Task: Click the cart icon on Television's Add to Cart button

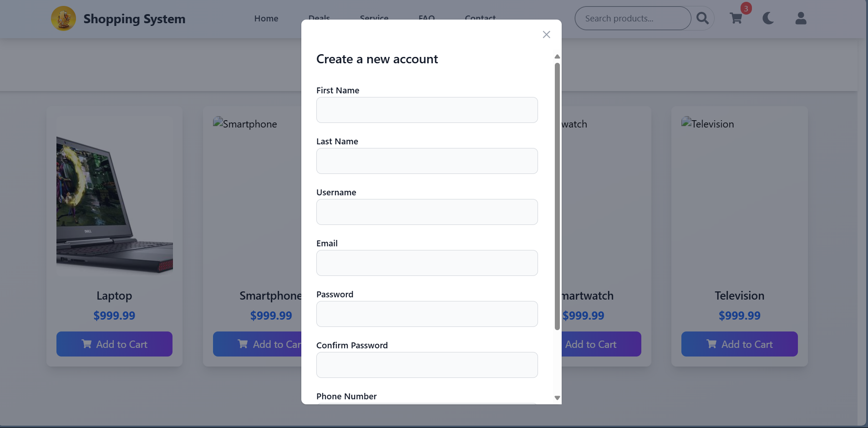Action: pyautogui.click(x=711, y=344)
